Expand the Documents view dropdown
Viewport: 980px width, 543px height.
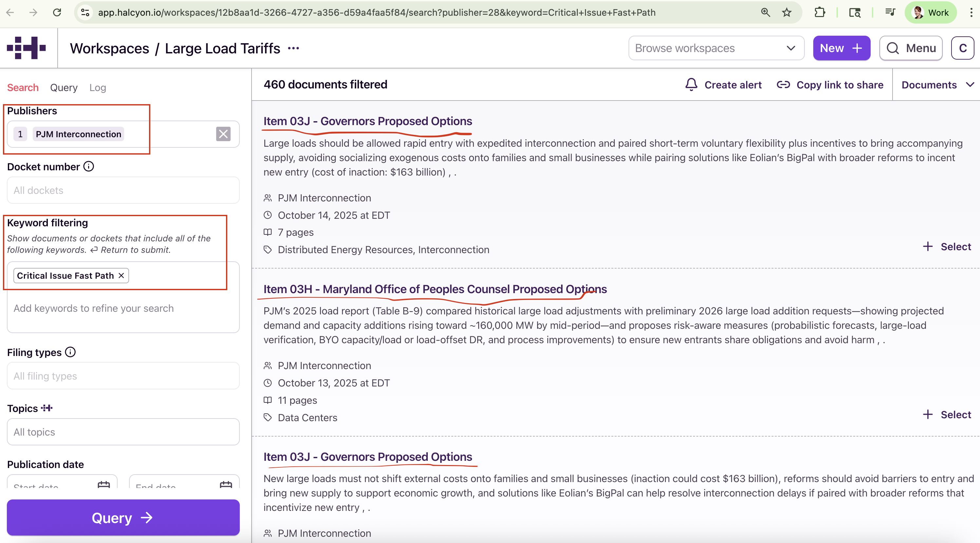pyautogui.click(x=937, y=84)
